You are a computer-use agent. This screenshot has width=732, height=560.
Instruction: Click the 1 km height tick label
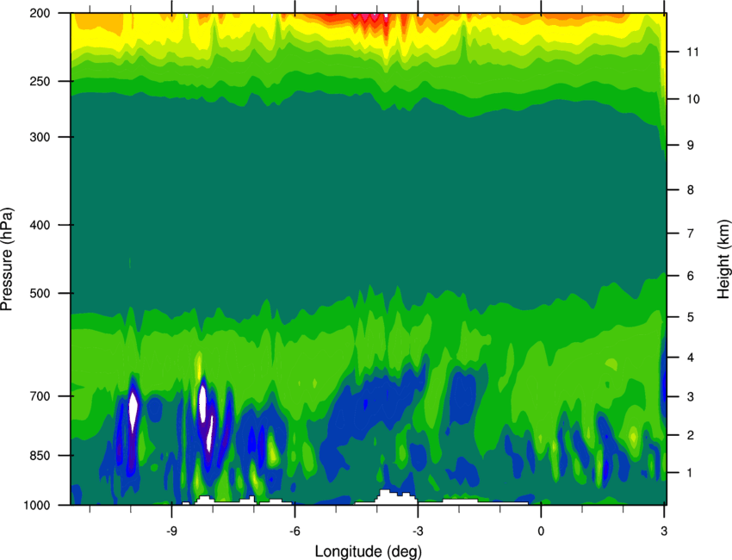691,473
